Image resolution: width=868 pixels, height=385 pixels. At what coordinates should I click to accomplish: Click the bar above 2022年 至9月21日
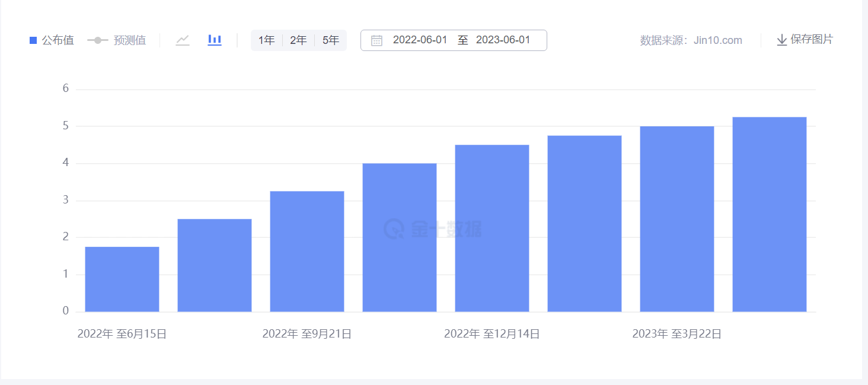[307, 251]
